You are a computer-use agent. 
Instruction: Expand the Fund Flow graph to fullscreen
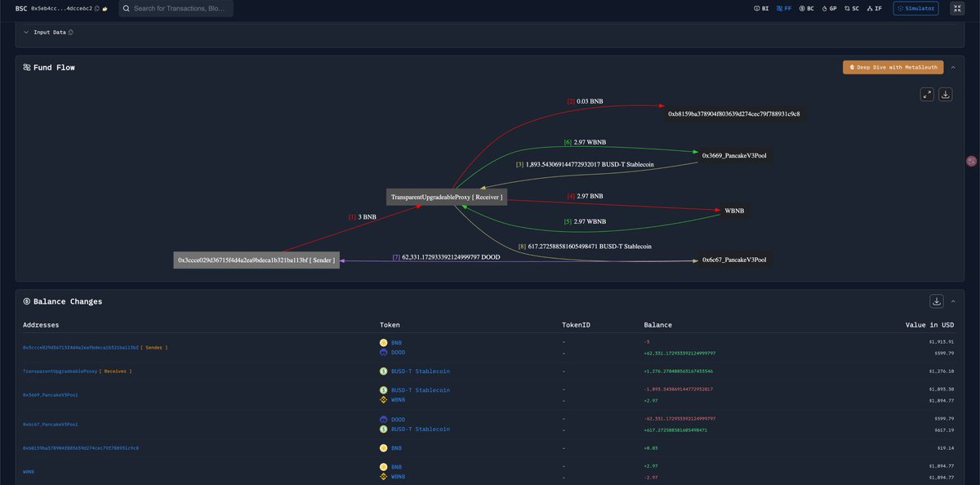click(927, 94)
